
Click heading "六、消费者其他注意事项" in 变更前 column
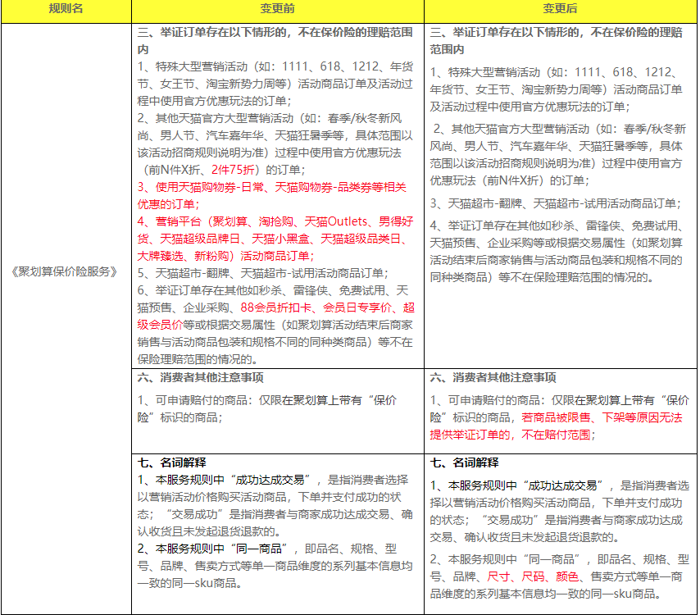click(201, 378)
